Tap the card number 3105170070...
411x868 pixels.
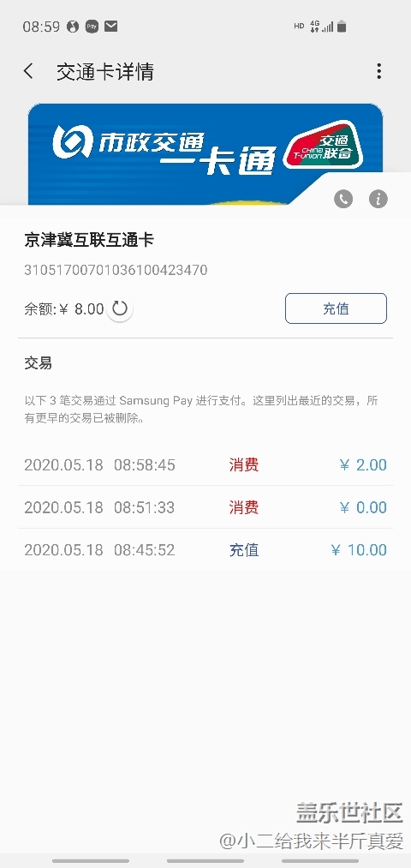(x=116, y=270)
